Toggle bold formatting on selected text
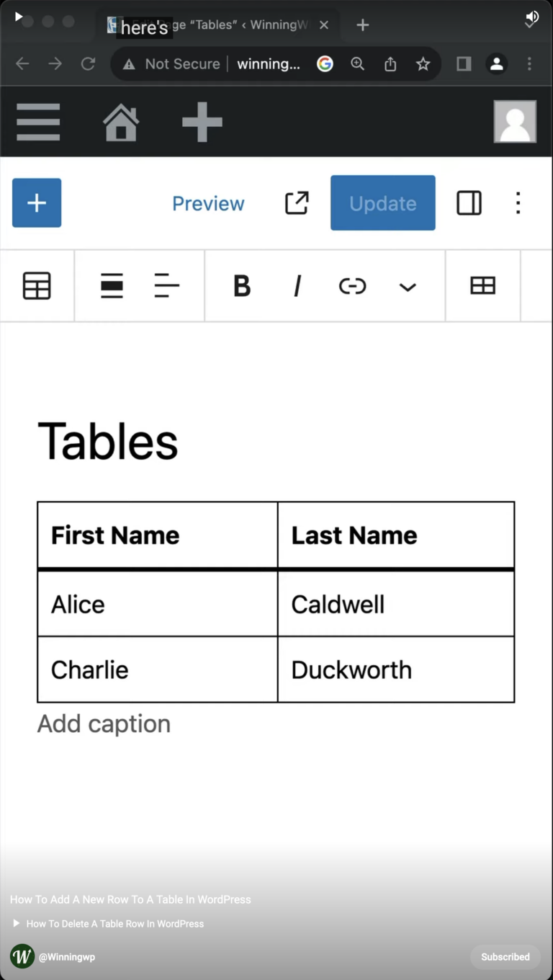 (242, 286)
